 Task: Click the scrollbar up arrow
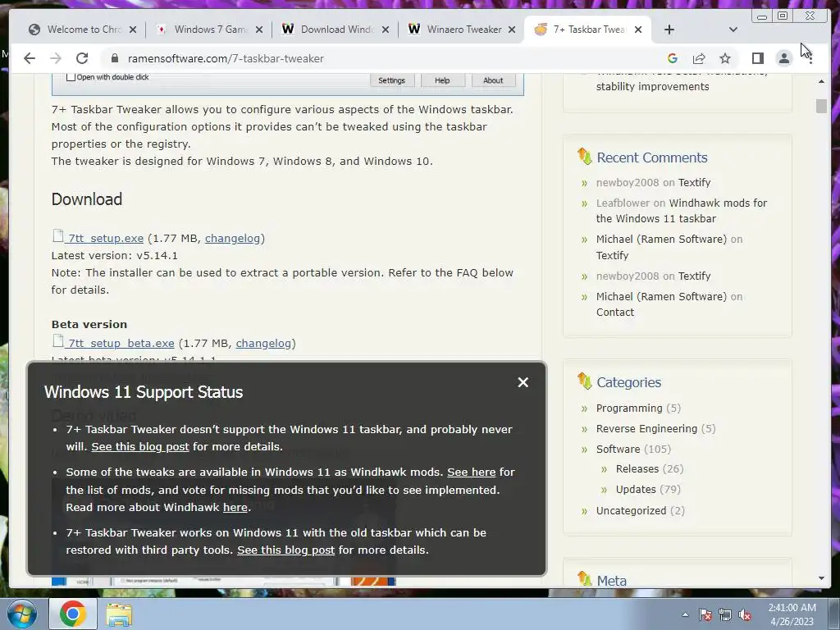coord(821,81)
